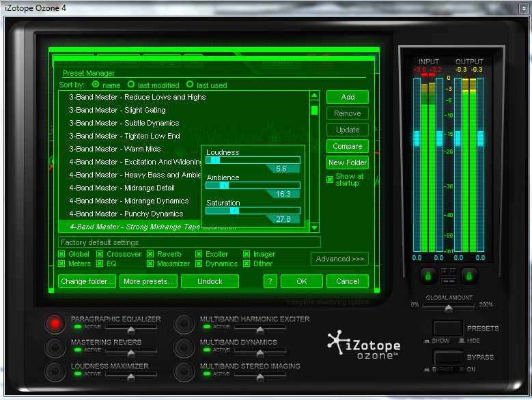Click the preset list scroll down arrow
Image resolution: width=532 pixels, height=400 pixels.
(315, 227)
